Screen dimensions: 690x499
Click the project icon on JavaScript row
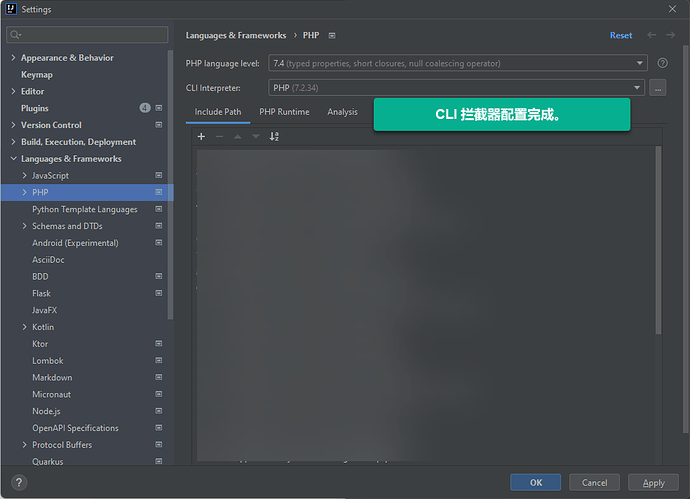pos(159,175)
